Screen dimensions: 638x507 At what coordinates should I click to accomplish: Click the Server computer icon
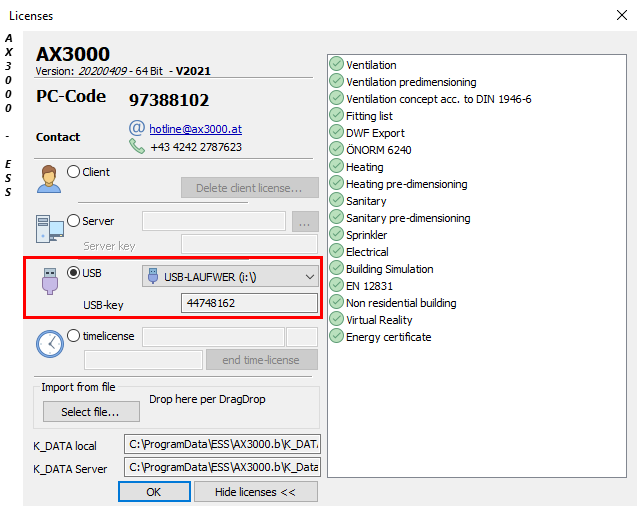coord(50,229)
